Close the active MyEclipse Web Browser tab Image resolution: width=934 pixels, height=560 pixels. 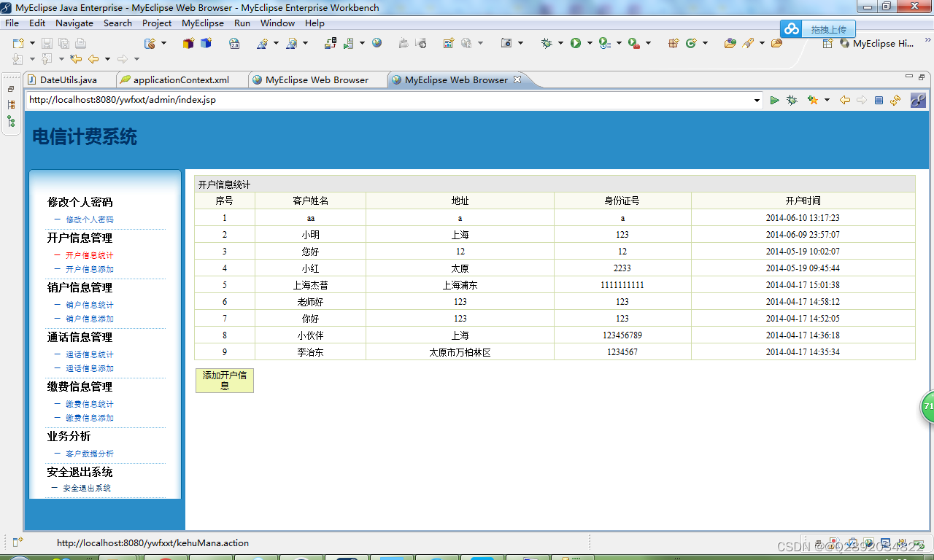tap(517, 79)
